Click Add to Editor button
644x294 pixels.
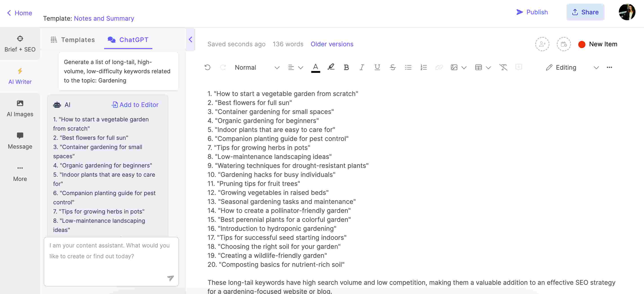pos(135,105)
